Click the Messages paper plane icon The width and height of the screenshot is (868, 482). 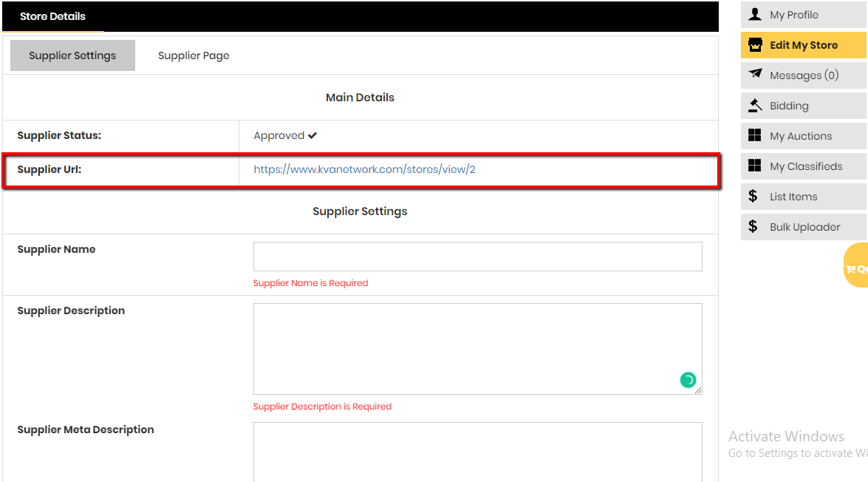755,74
